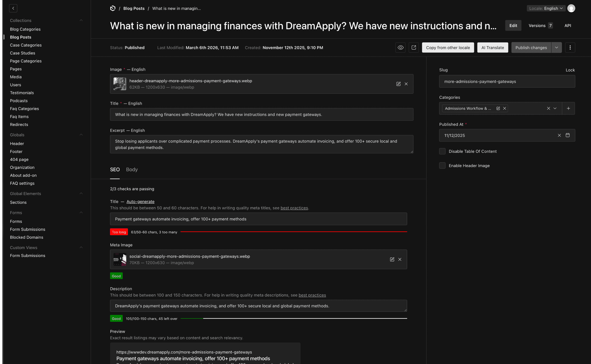Open the three-dot more options menu

tap(570, 47)
